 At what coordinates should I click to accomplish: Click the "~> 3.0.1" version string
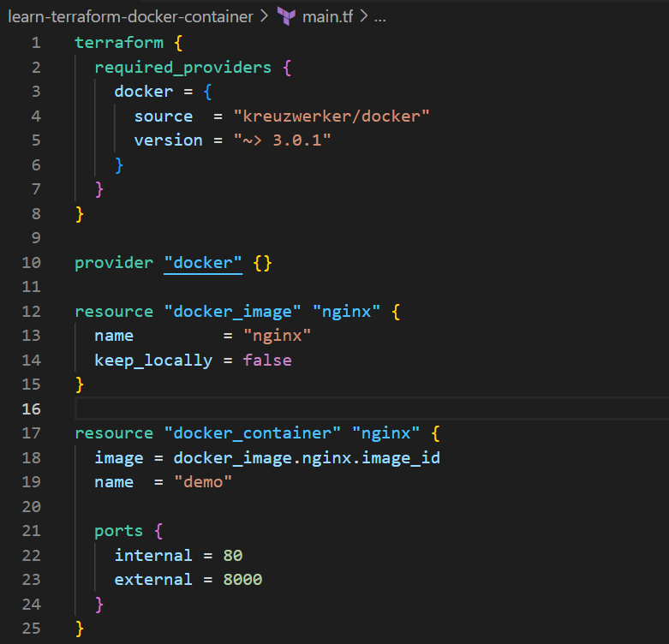[282, 140]
